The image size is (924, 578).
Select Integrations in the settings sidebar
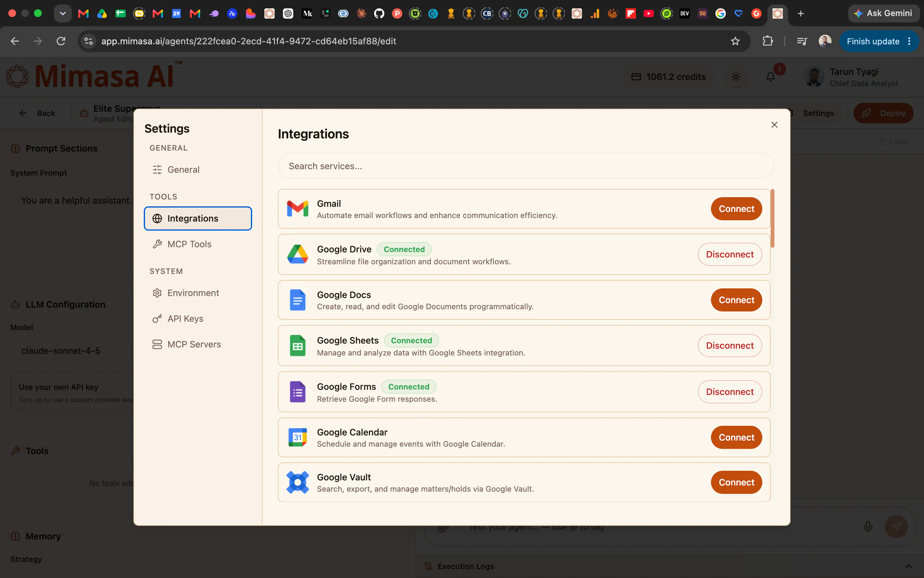tap(198, 218)
